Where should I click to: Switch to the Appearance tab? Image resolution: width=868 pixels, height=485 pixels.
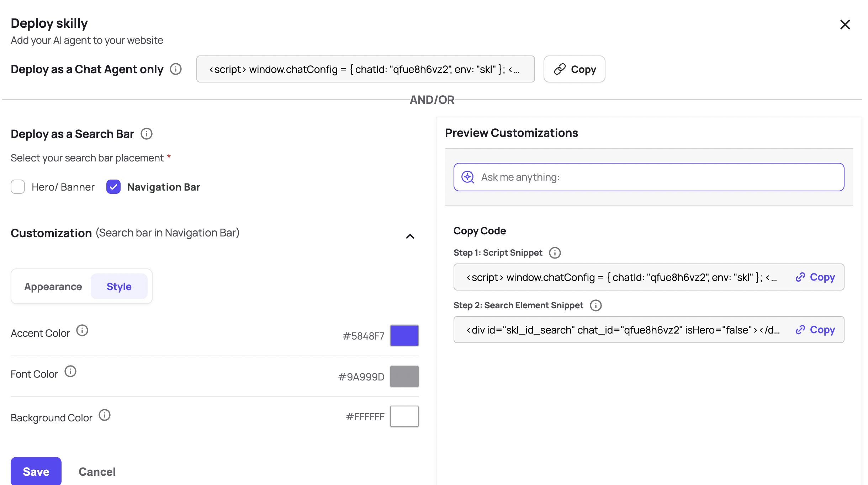(53, 287)
